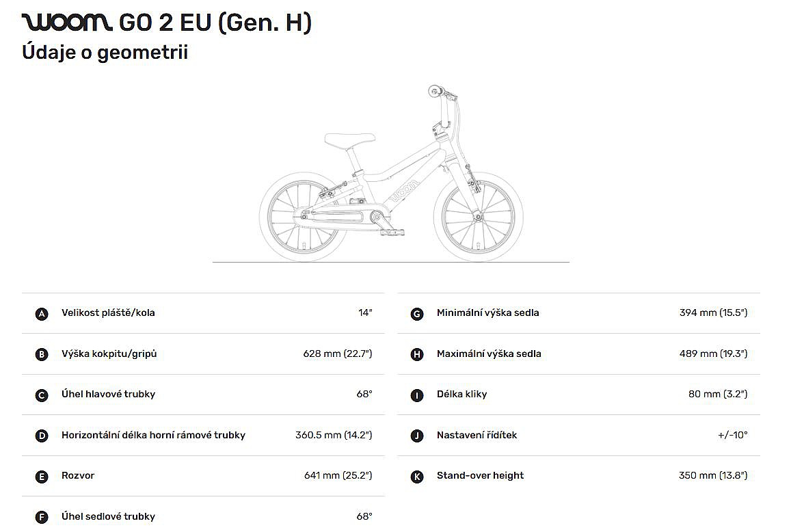The image size is (804, 532).
Task: Select the 'Výška kokpitu/gripů' label
Action: tap(109, 354)
